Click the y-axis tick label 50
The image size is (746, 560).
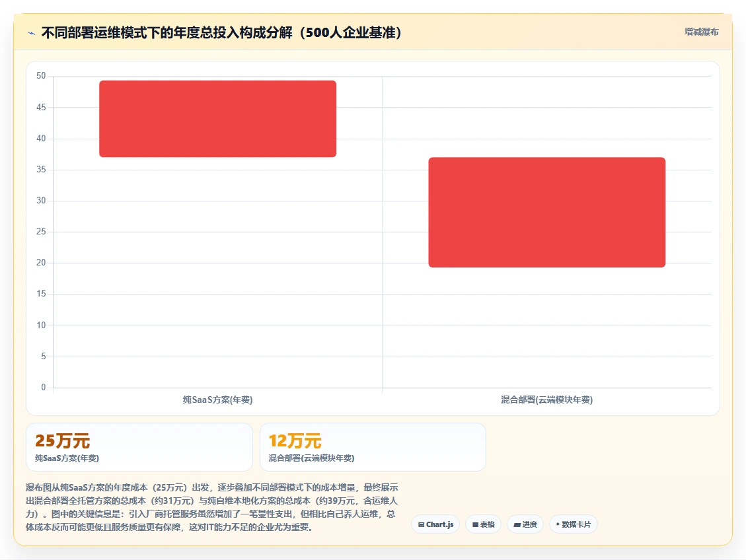coord(41,76)
